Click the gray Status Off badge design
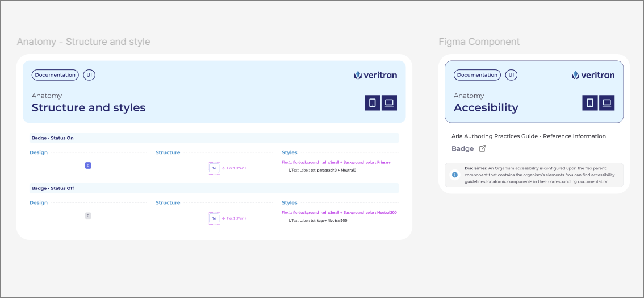The image size is (644, 298). click(88, 216)
